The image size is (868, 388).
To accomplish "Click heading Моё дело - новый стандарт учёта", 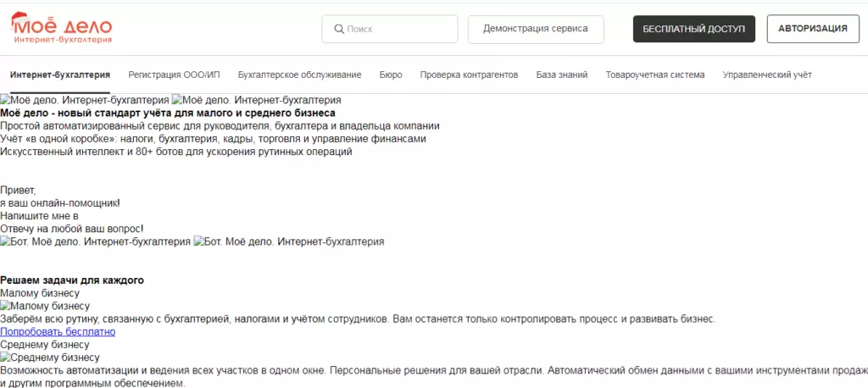I will (168, 114).
